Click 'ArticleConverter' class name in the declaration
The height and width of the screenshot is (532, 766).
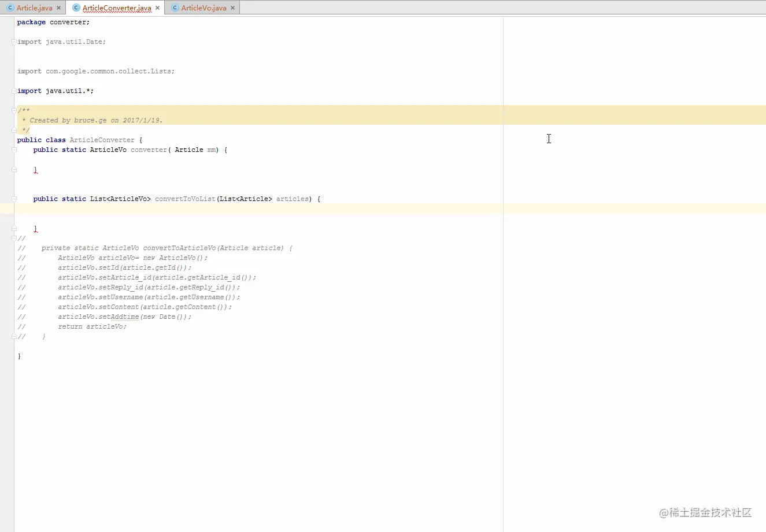(x=102, y=140)
